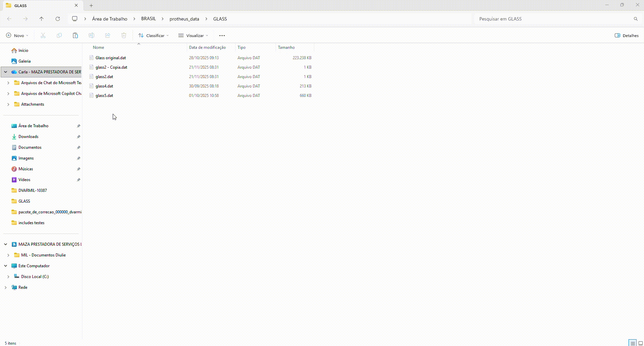Screen dimensions: 644x346
Task: Open Documentos quick access folder
Action: 30,147
